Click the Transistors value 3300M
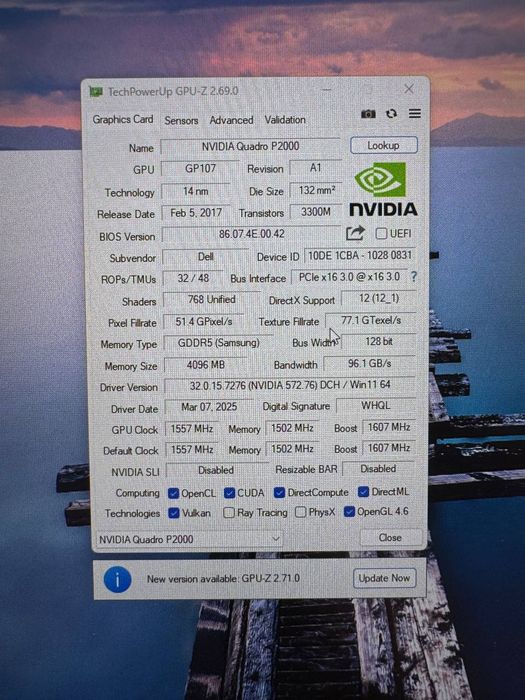 316,212
